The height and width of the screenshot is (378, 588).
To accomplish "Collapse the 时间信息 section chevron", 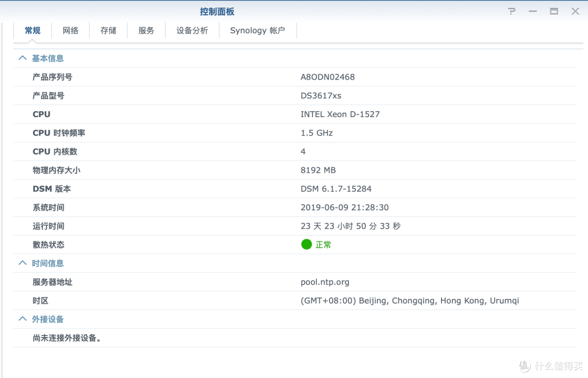I will 22,263.
